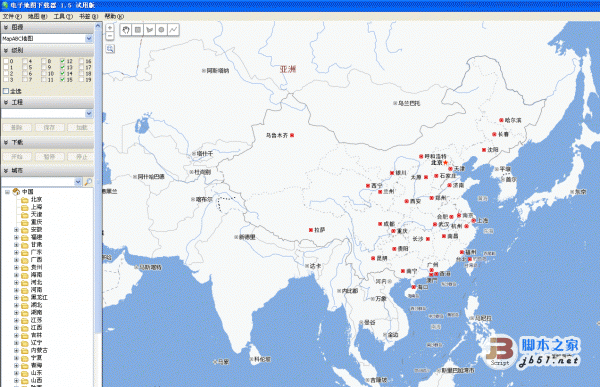Click the 保存 project button
Screen dimensions: 600x387
click(x=49, y=127)
